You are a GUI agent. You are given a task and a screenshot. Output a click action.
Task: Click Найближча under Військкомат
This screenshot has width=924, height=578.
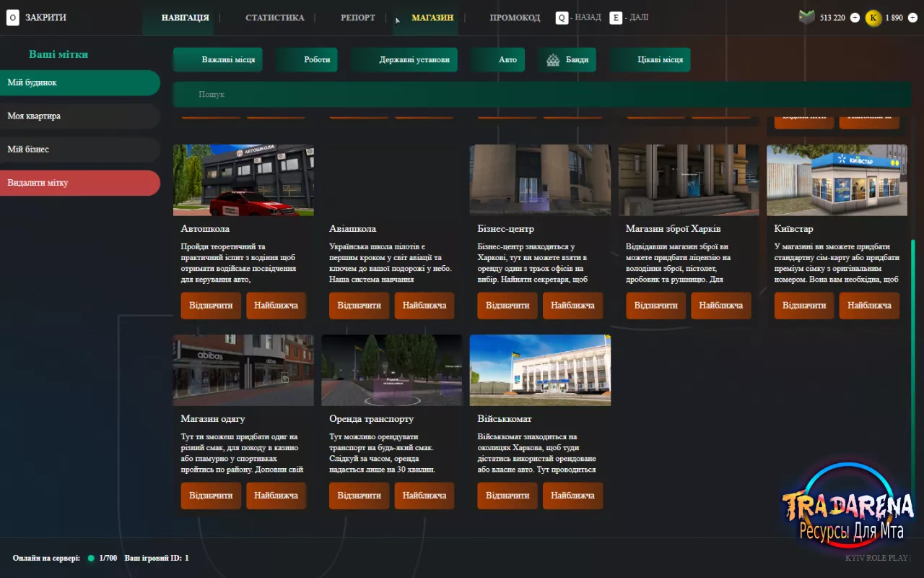(572, 496)
